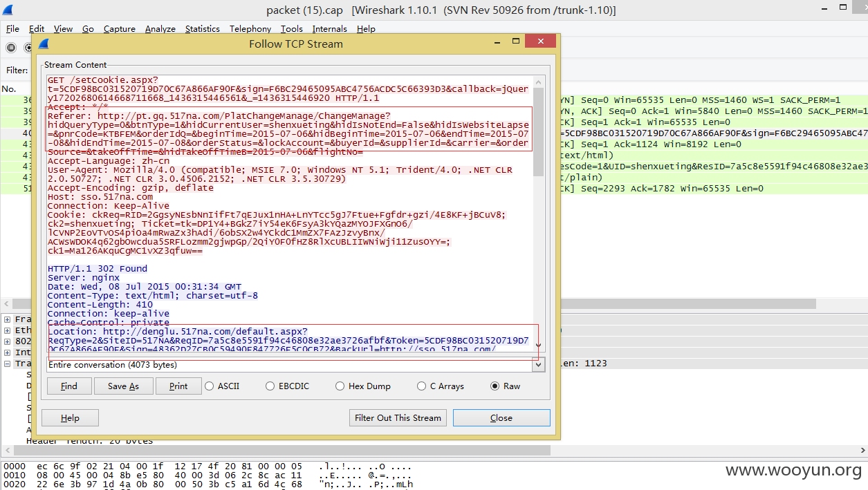Open the Statistics menu
This screenshot has height=490, width=868.
click(x=203, y=29)
